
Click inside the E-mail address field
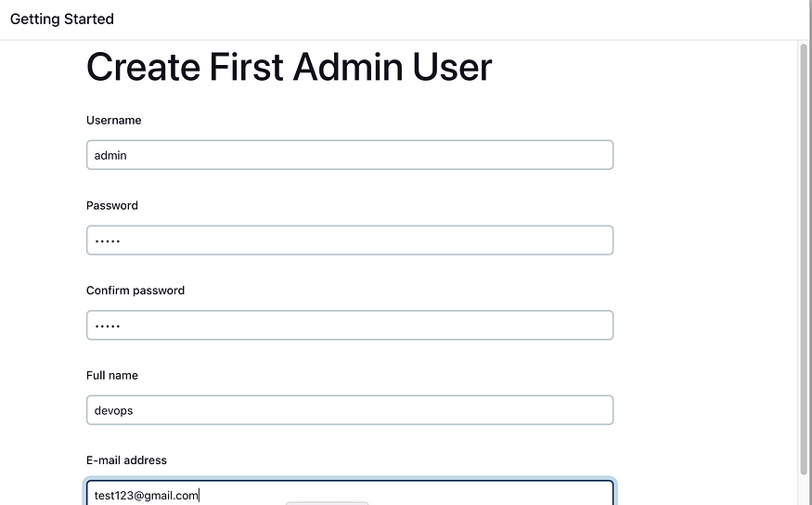[x=350, y=493]
